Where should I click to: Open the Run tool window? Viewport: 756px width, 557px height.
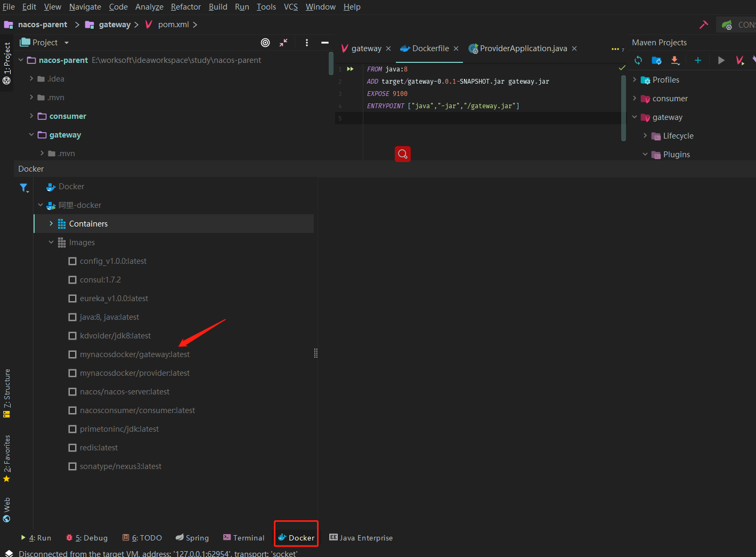click(36, 538)
